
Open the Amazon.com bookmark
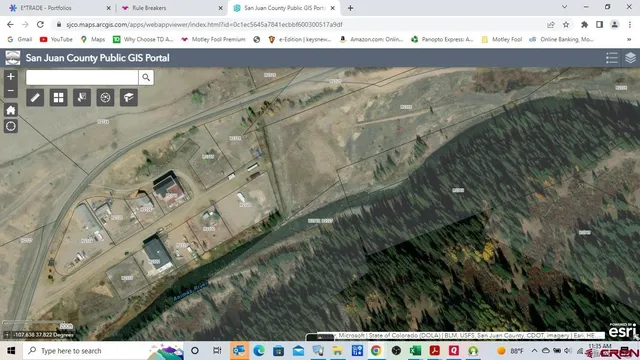click(x=371, y=39)
